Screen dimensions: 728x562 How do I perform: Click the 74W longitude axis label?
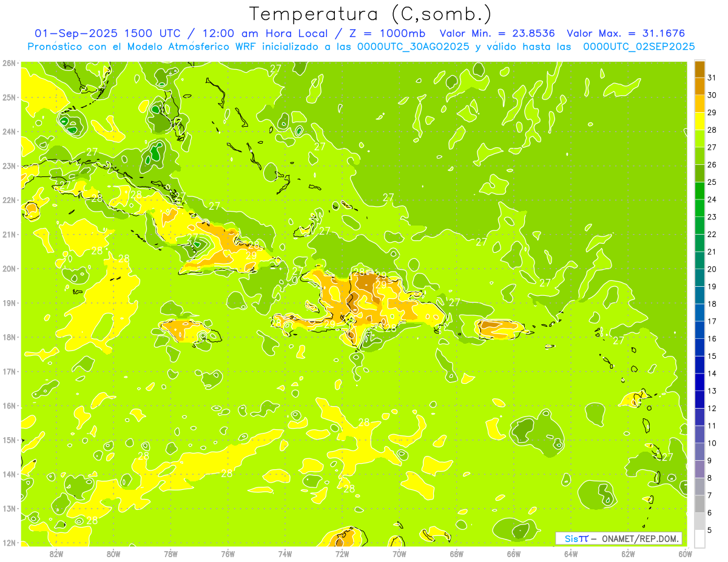(x=285, y=554)
